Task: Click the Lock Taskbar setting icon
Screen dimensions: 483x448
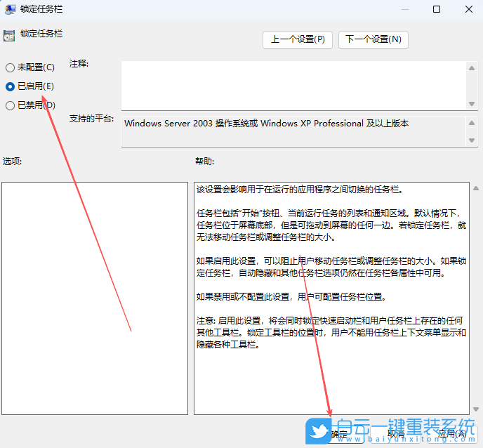Action: click(9, 36)
